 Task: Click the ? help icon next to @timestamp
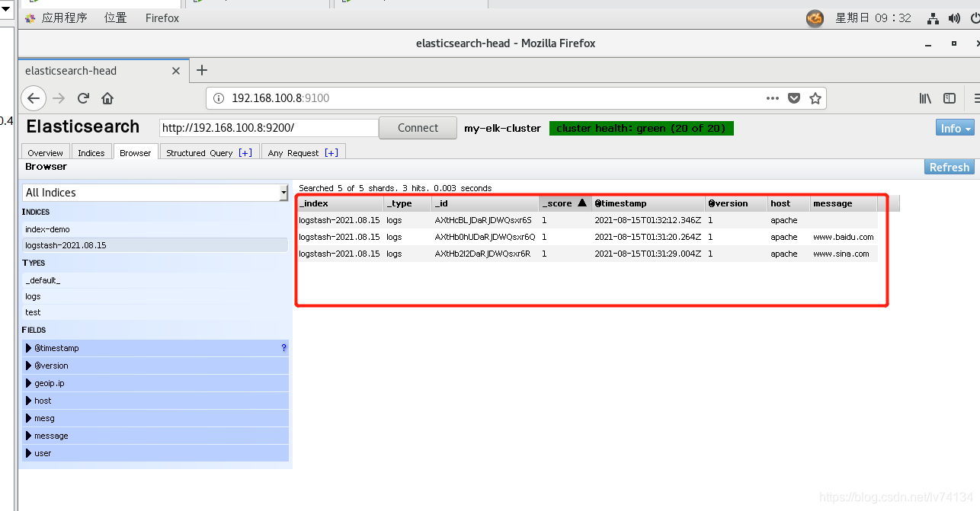tap(284, 348)
